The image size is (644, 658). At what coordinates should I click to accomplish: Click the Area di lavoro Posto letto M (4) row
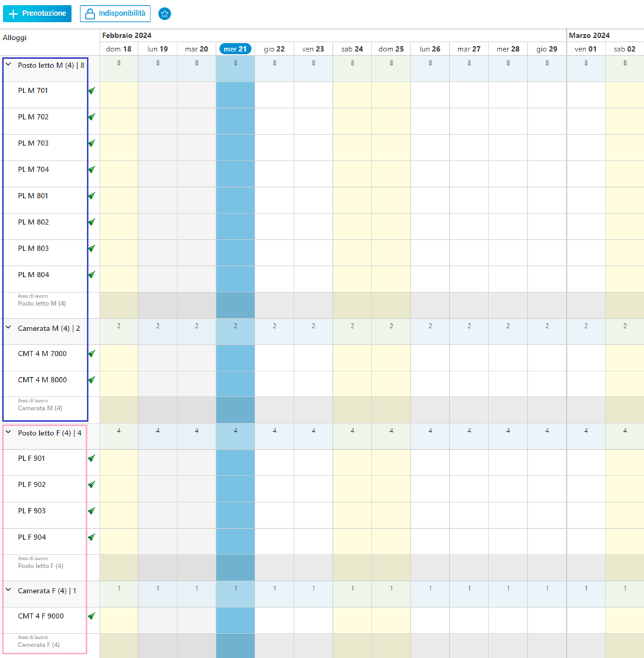point(42,301)
